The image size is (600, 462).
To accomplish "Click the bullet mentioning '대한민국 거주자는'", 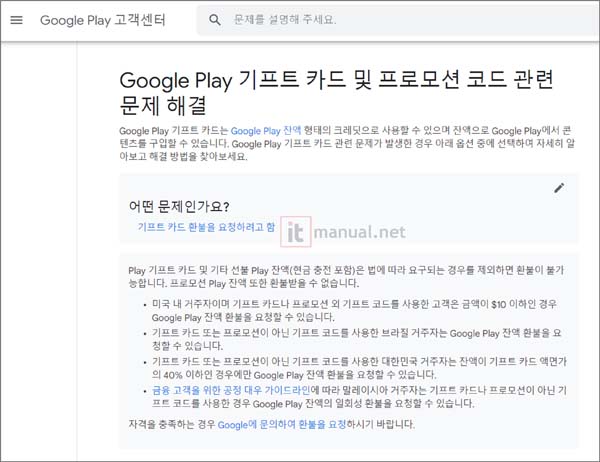I will (x=359, y=368).
